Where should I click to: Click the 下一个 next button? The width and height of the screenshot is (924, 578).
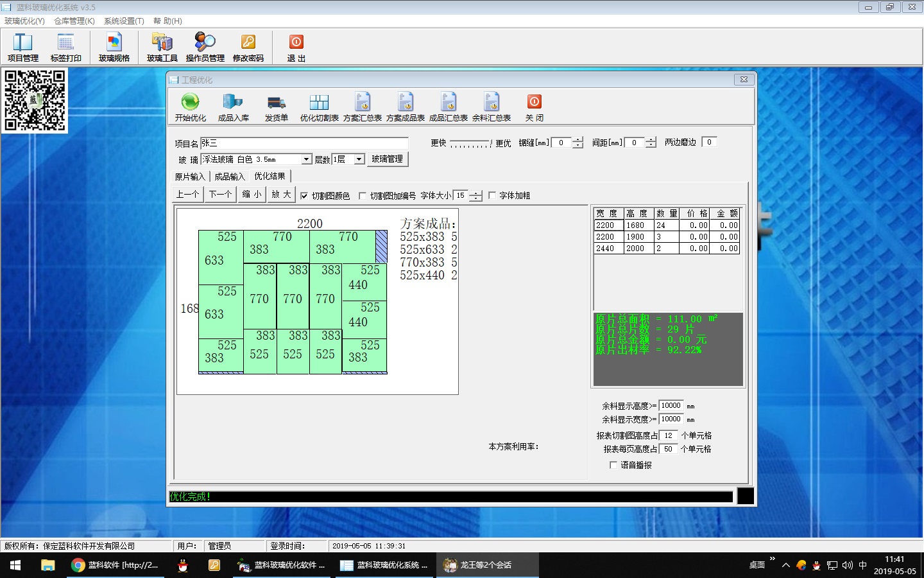click(x=220, y=195)
